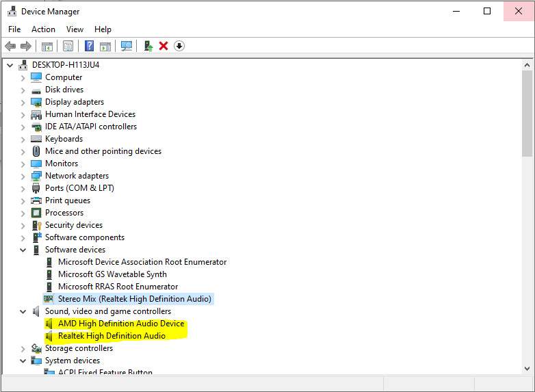
Task: Click the Disk drives category icon
Action: pos(36,91)
